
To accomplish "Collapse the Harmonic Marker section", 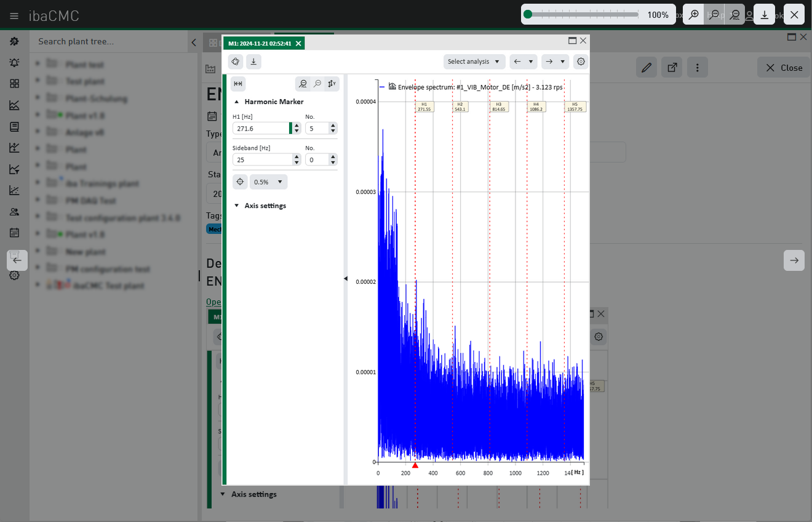I will (x=237, y=102).
